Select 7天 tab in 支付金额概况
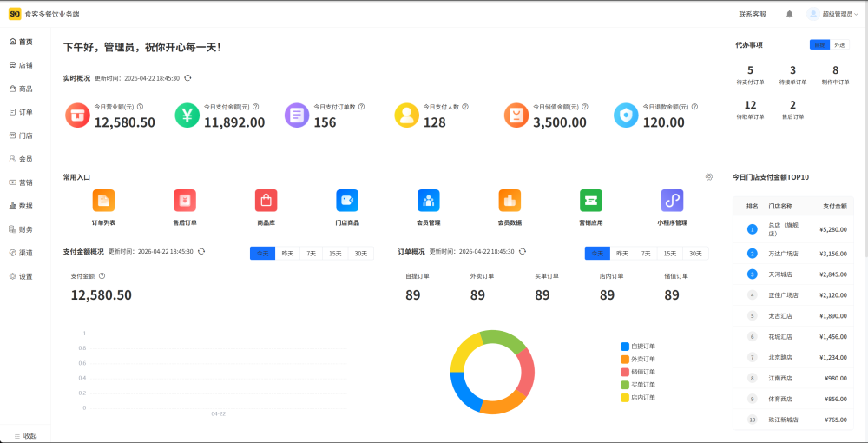The height and width of the screenshot is (443, 868). pyautogui.click(x=312, y=253)
